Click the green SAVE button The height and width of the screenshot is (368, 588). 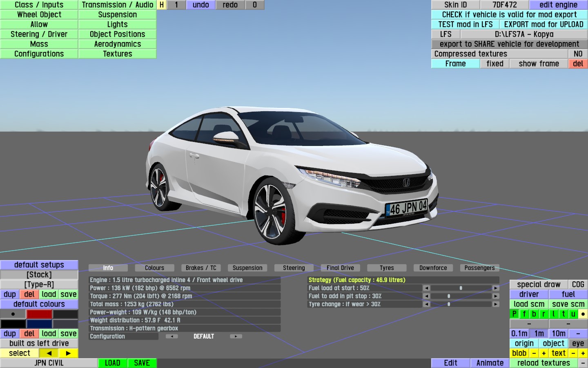click(x=142, y=363)
